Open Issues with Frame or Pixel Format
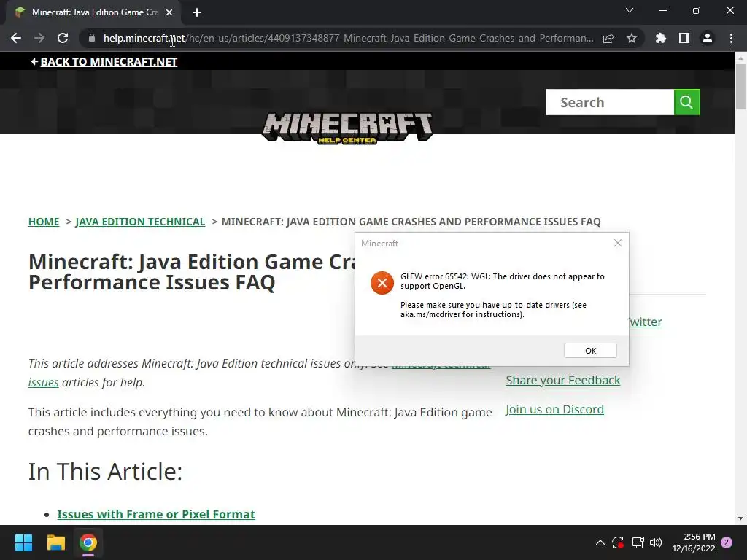Viewport: 747px width, 560px height. click(x=156, y=514)
